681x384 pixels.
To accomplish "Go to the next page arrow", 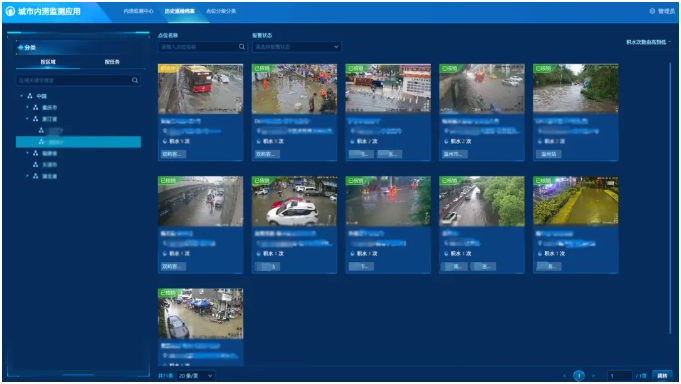I will pyautogui.click(x=593, y=376).
